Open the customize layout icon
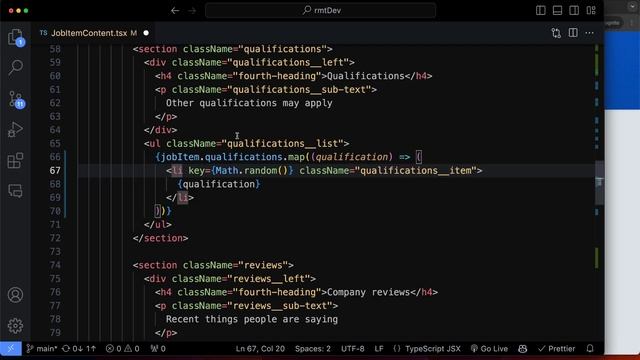The image size is (640, 360). [x=591, y=11]
